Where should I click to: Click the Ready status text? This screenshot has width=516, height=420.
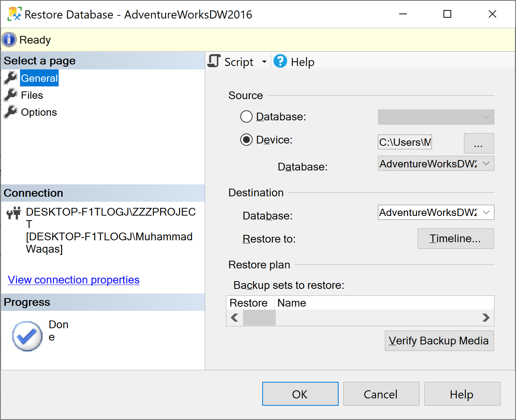[35, 40]
